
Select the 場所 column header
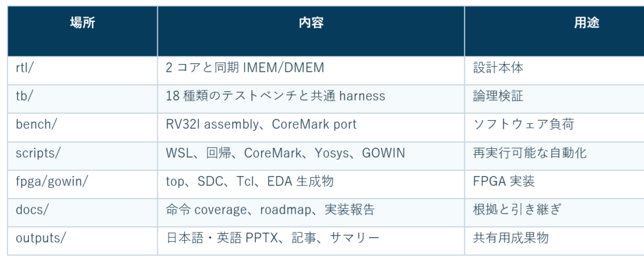82,31
